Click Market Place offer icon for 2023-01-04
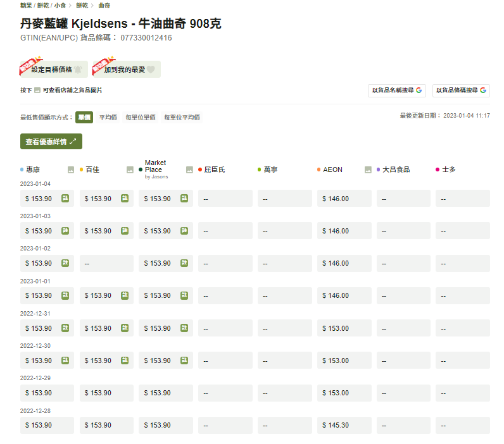Image resolution: width=504 pixels, height=444 pixels. pyautogui.click(x=184, y=199)
